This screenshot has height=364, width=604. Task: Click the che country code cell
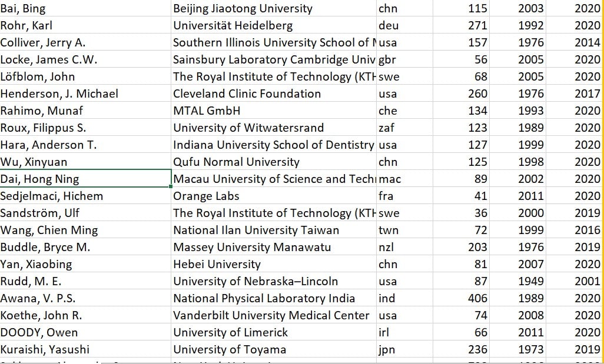pyautogui.click(x=404, y=111)
